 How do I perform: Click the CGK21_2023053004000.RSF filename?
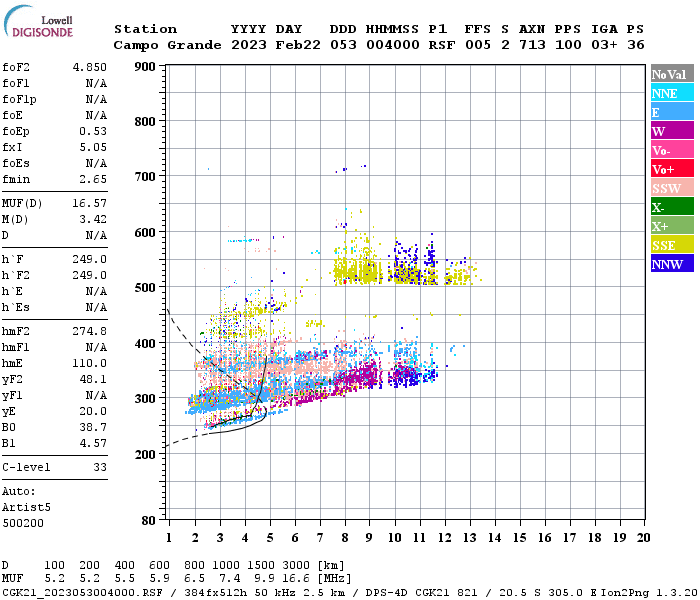83,593
